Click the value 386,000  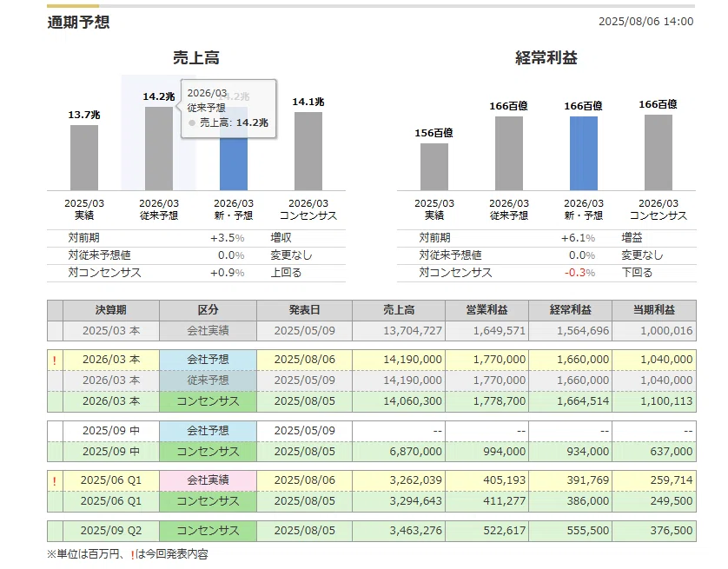point(588,501)
